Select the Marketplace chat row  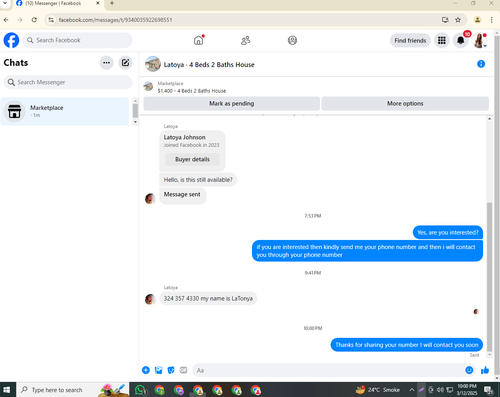pos(65,111)
